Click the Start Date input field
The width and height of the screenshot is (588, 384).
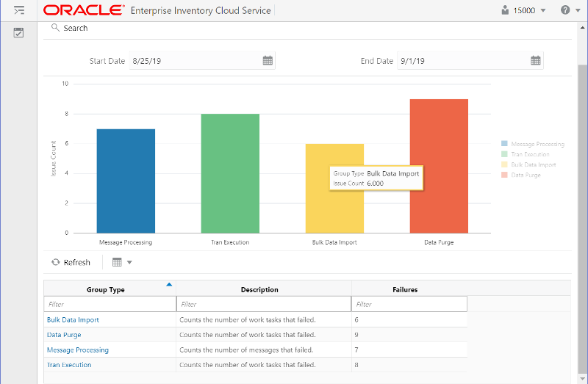pos(202,61)
